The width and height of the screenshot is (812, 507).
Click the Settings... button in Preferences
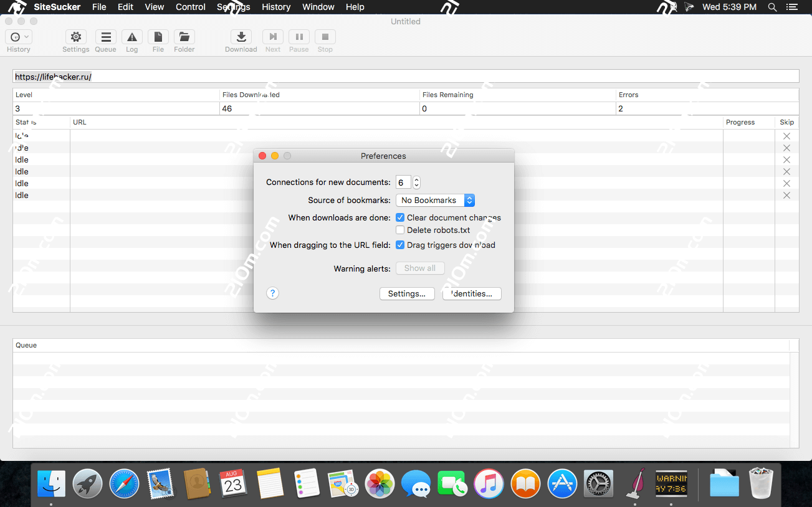[407, 293]
